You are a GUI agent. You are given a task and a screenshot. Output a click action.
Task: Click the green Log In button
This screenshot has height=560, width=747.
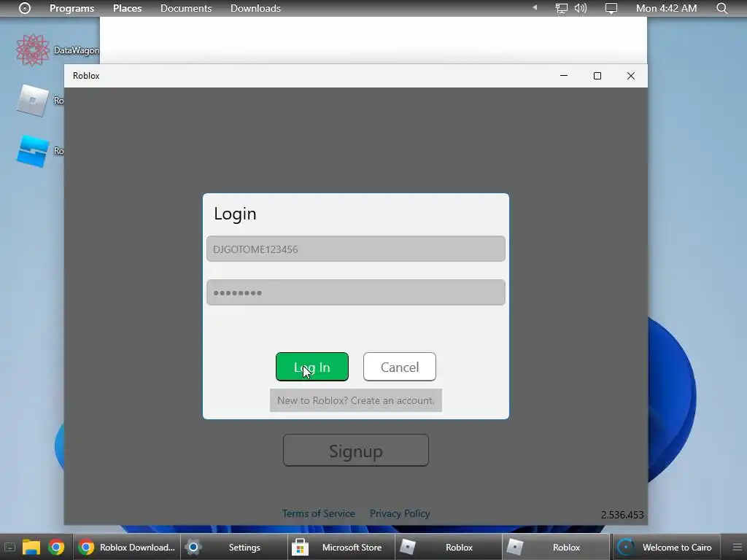click(x=312, y=367)
